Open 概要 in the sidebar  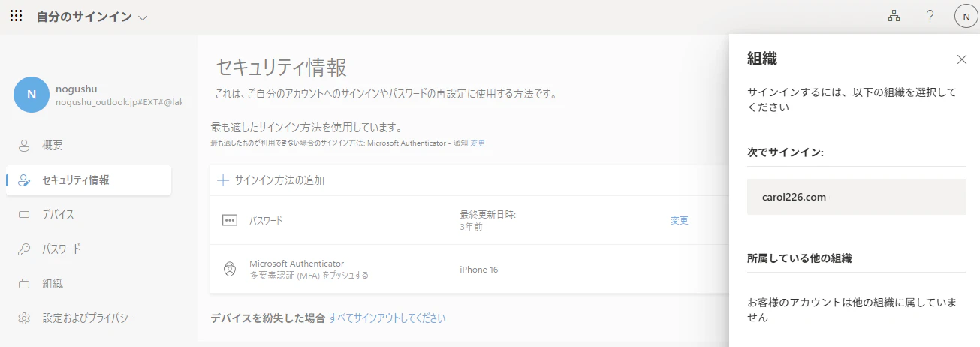pyautogui.click(x=89, y=146)
